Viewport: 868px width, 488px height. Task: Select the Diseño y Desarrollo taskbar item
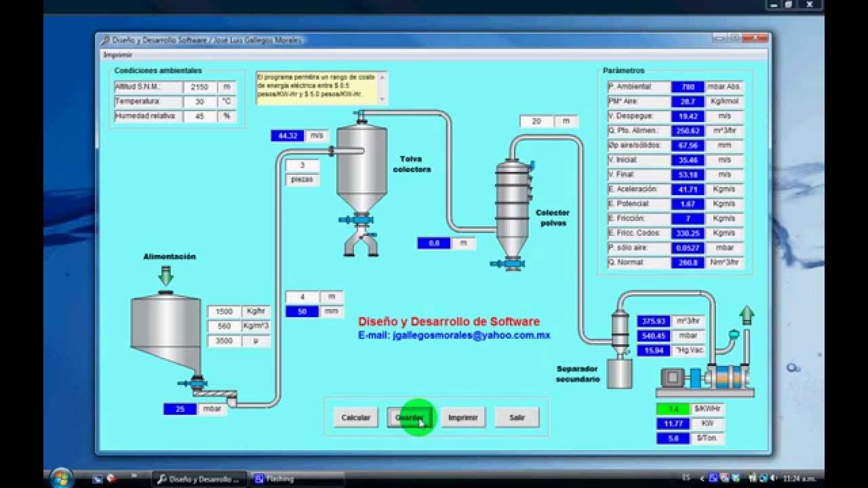(199, 479)
